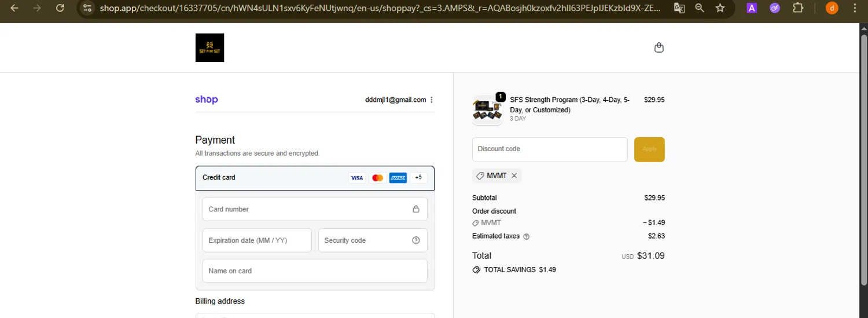The height and width of the screenshot is (318, 868).
Task: Click the Payment section heading
Action: coord(215,140)
